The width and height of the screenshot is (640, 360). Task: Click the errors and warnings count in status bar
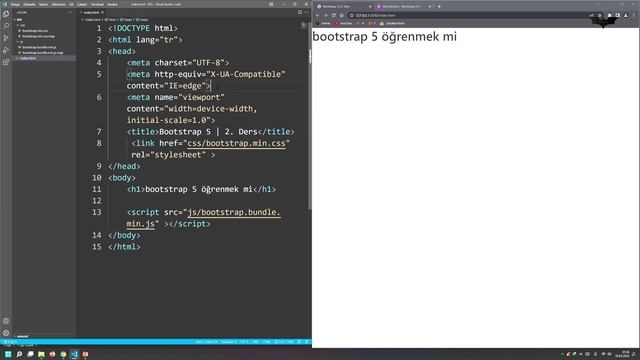(x=10, y=342)
